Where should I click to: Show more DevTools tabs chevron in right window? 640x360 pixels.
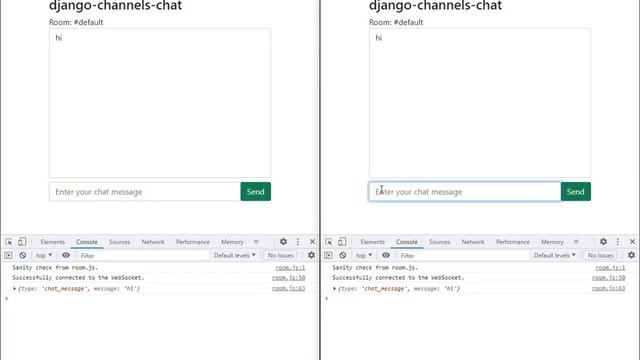coord(576,242)
